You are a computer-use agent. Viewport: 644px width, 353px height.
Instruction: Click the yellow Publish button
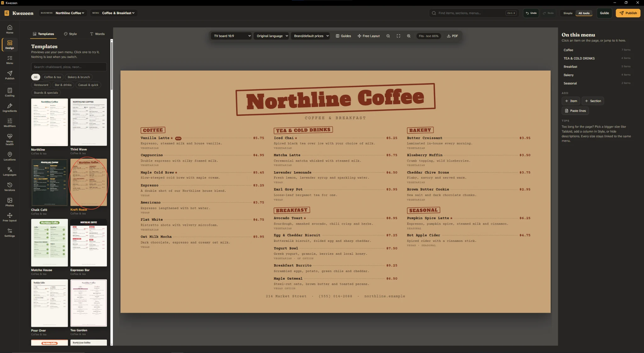(628, 13)
